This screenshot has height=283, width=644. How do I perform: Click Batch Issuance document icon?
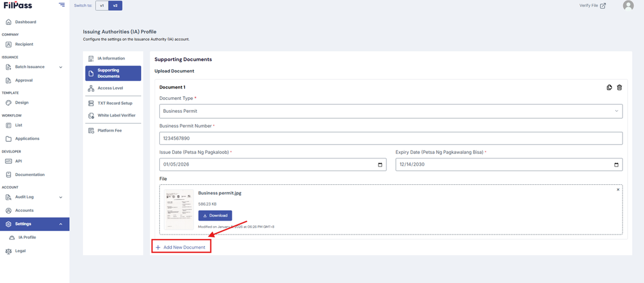click(9, 67)
